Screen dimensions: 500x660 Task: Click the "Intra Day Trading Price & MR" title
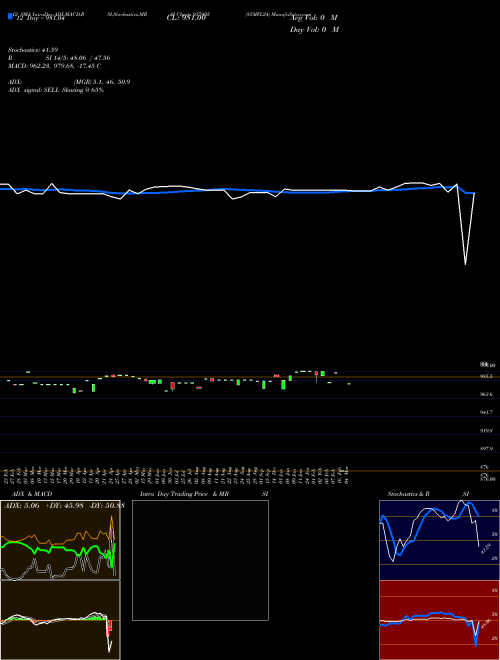(x=184, y=494)
